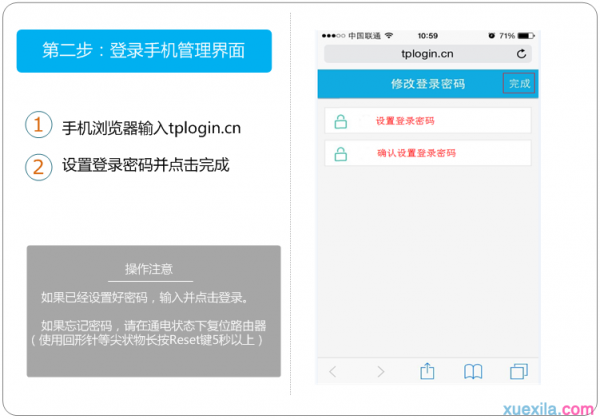Click the 操作注意 heading
The image size is (600, 419).
point(149,269)
